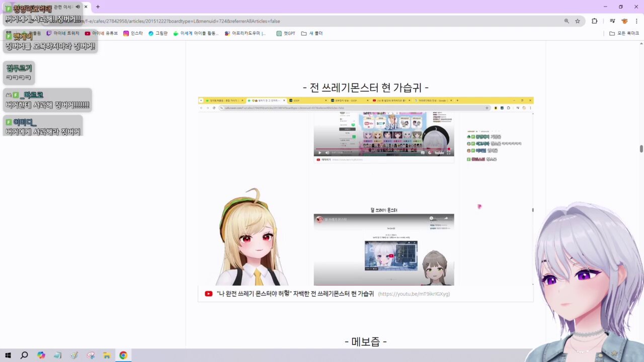Switch to Chrome on the taskbar
Image resolution: width=644 pixels, height=362 pixels.
123,355
